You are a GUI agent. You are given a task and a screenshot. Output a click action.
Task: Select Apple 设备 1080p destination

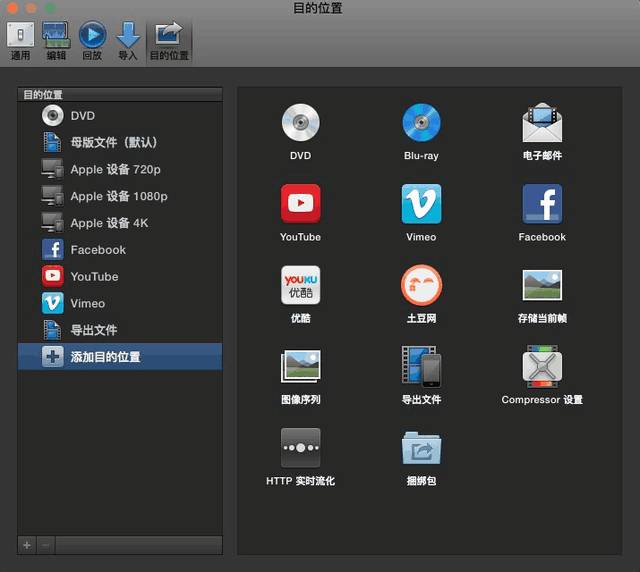(120, 196)
